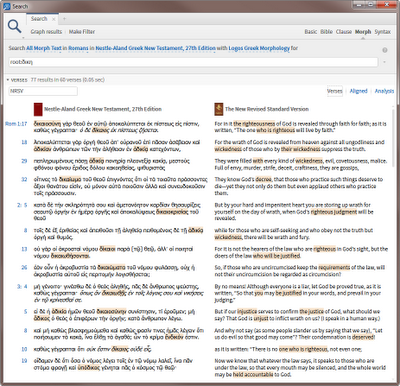
Task: Select the Verses view
Action: tap(335, 91)
